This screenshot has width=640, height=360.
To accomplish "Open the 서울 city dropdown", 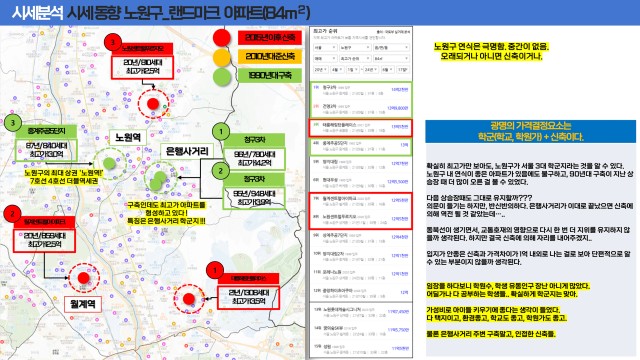I will click(325, 48).
